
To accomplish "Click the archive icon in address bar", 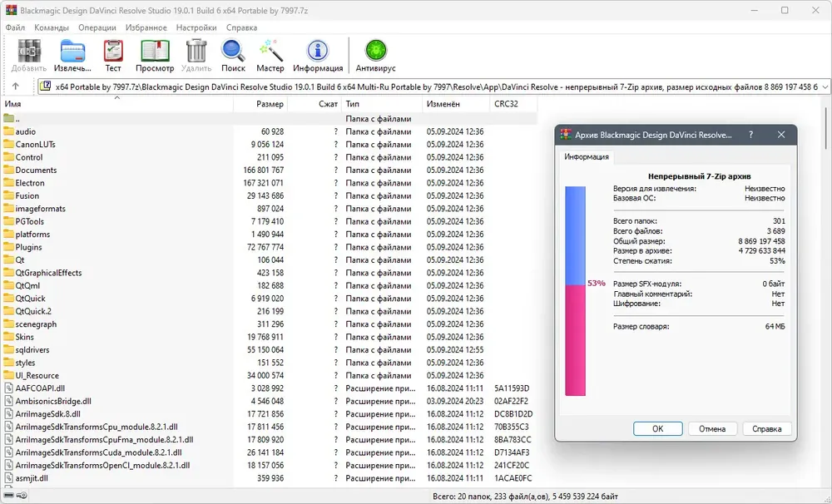I will point(46,86).
